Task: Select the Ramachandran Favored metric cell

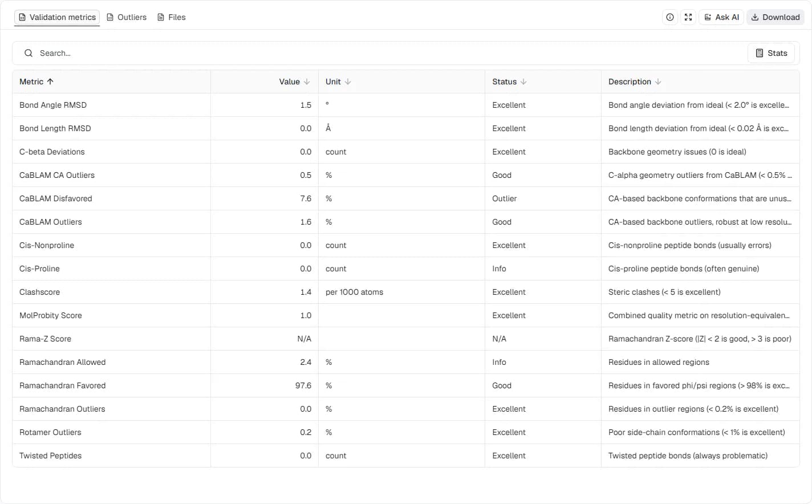Action: (112, 385)
